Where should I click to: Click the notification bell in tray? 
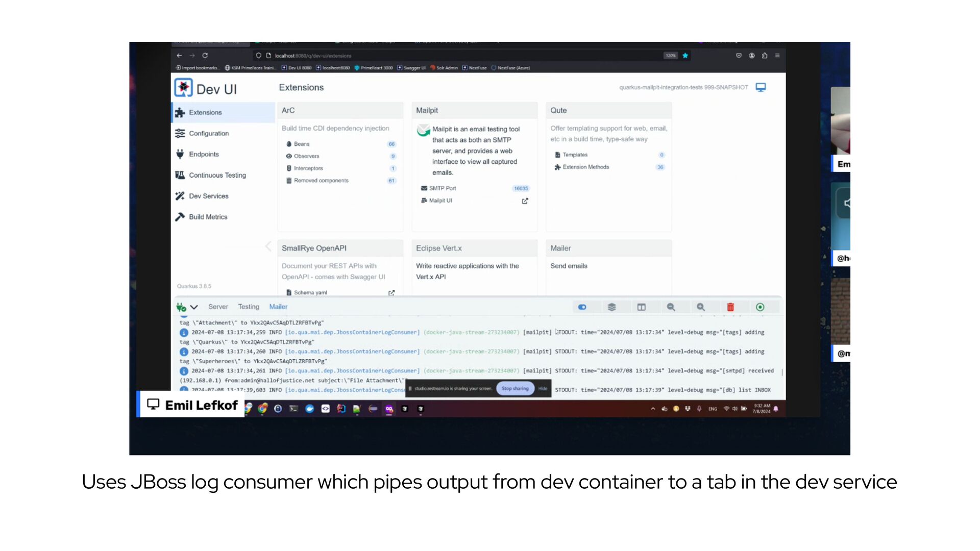click(x=776, y=409)
